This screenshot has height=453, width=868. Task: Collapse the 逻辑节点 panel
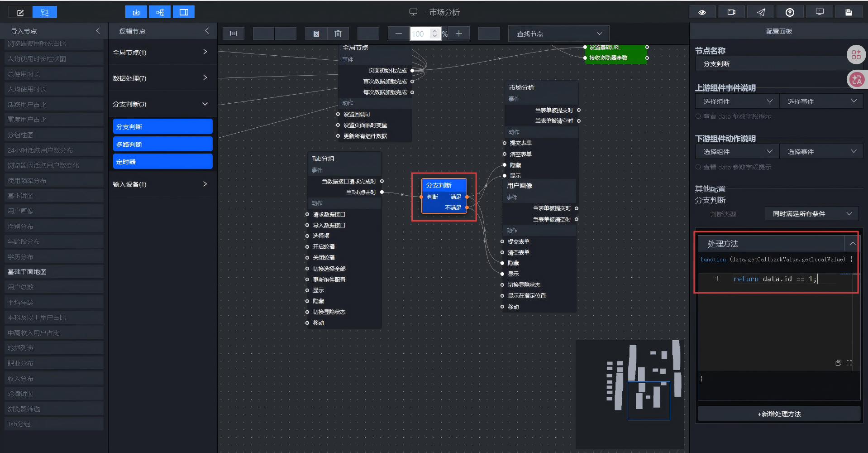point(207,31)
